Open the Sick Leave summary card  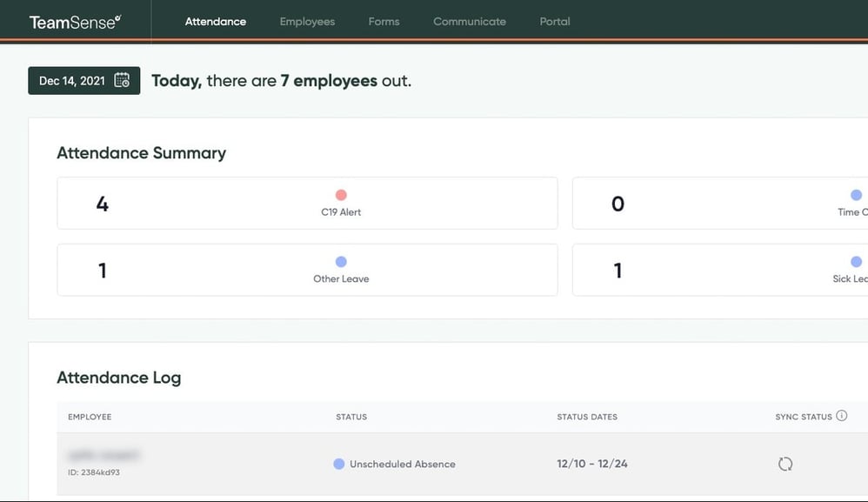tap(720, 270)
